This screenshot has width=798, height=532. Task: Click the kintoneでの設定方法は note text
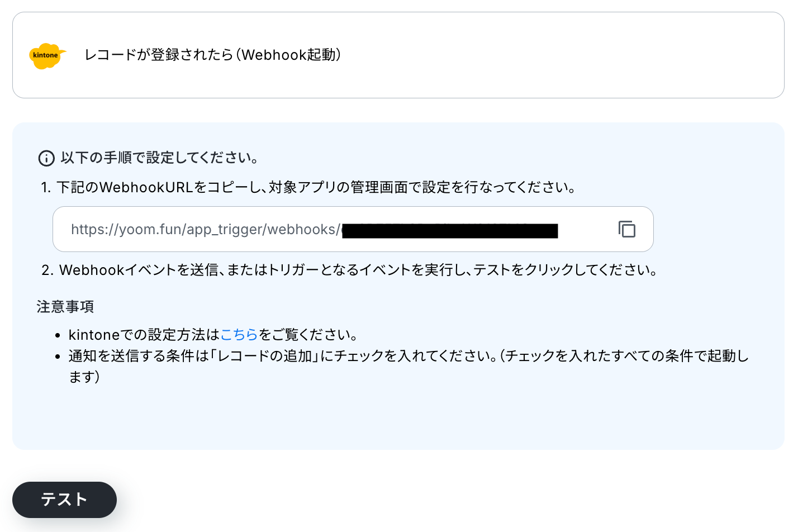click(144, 335)
